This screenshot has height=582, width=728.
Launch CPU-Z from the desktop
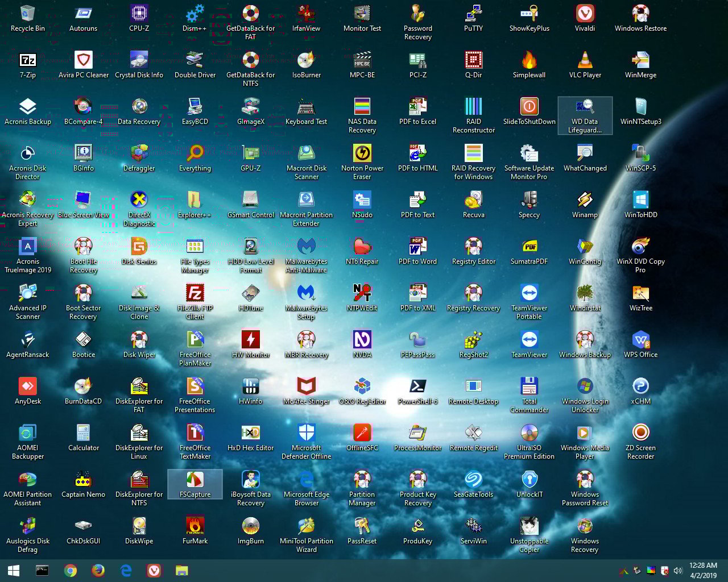[x=139, y=18]
